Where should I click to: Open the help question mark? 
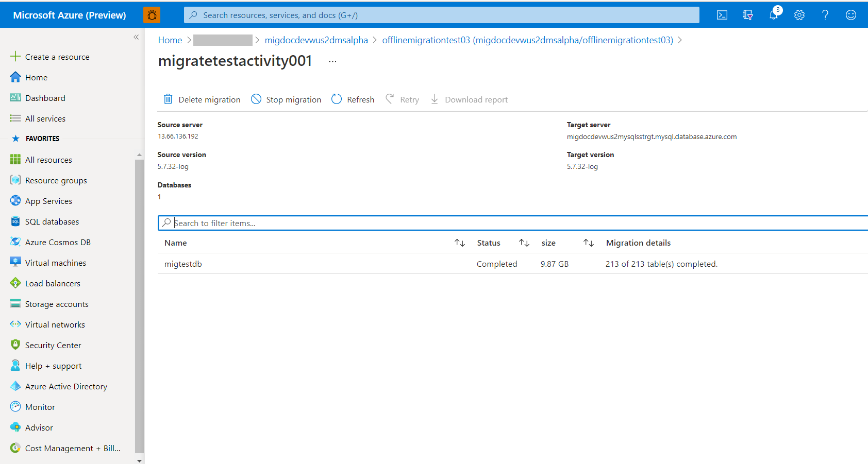pos(825,15)
